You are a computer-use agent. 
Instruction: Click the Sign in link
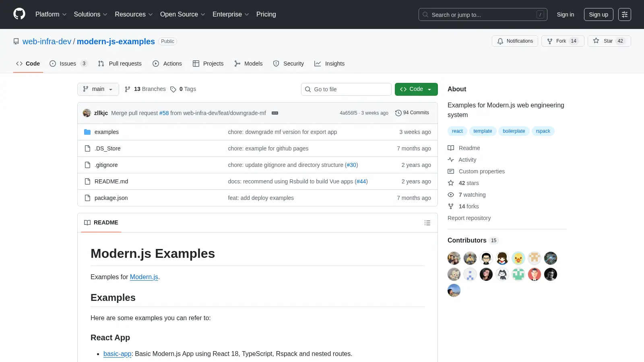[x=566, y=14]
